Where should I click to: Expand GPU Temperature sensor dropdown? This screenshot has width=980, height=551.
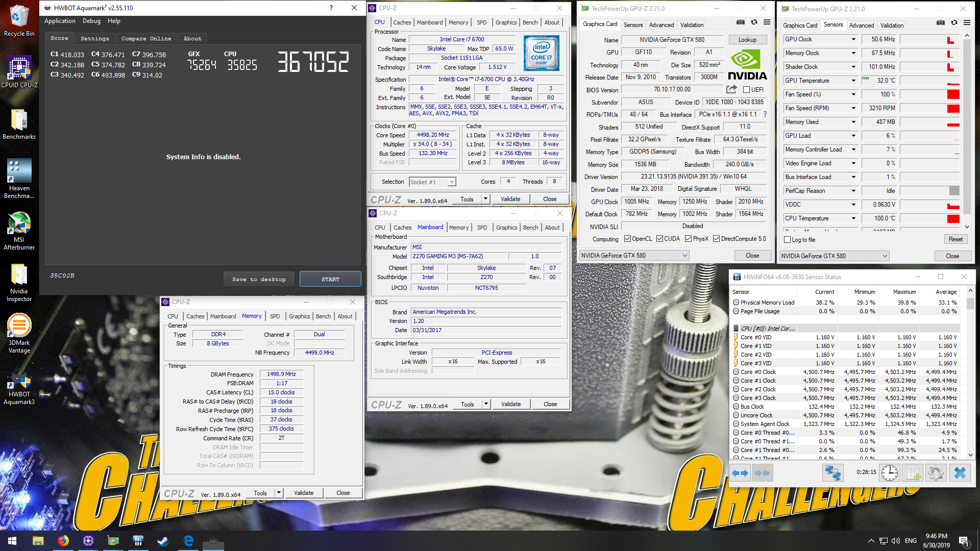click(853, 81)
